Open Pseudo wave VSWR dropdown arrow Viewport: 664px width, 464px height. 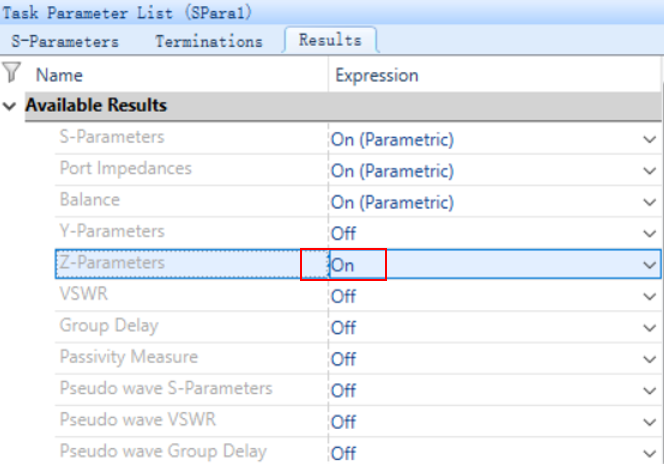pyautogui.click(x=649, y=422)
